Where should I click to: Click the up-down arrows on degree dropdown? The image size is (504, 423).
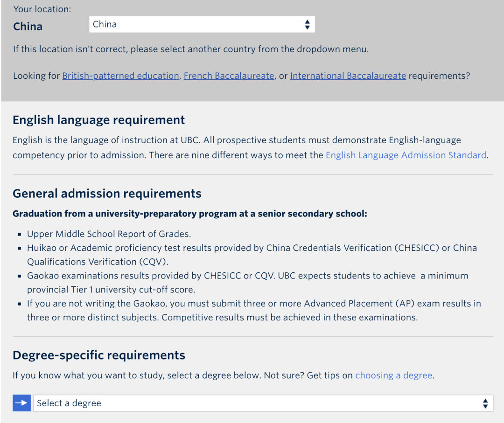(x=485, y=403)
